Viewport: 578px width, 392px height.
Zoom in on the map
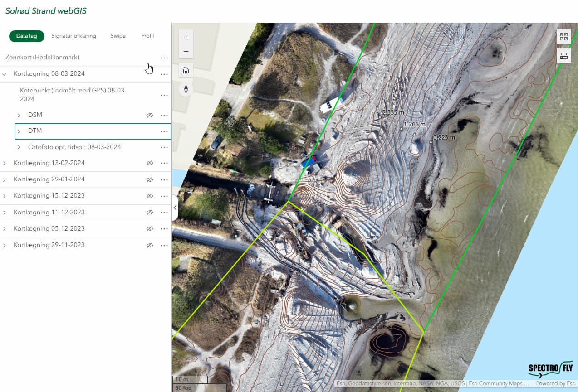click(x=186, y=37)
